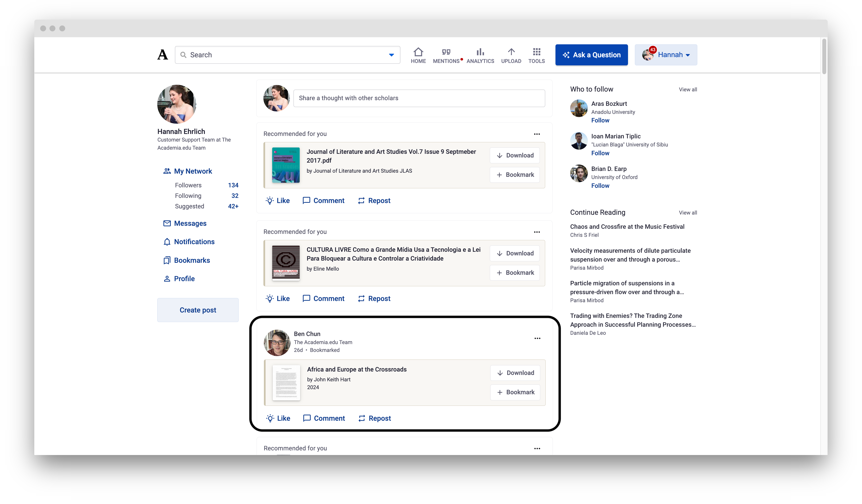Image resolution: width=862 pixels, height=504 pixels.
Task: Like the Journal of Literature post
Action: coord(278,201)
